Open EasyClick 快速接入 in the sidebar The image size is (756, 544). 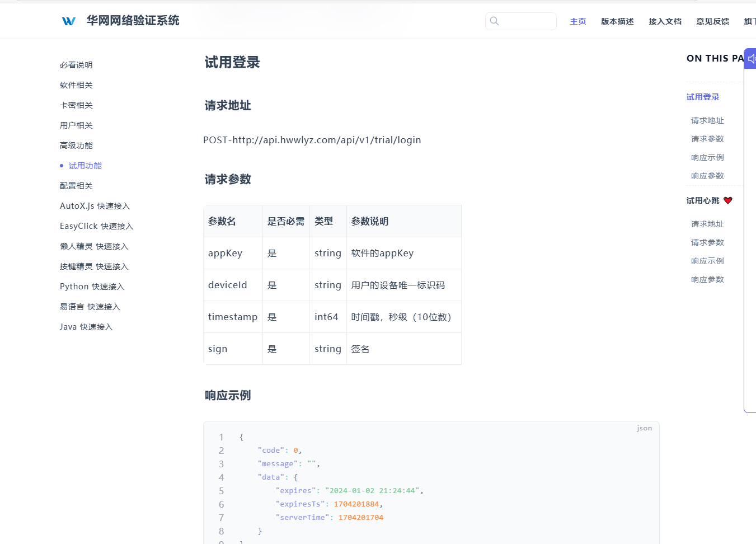click(x=96, y=226)
